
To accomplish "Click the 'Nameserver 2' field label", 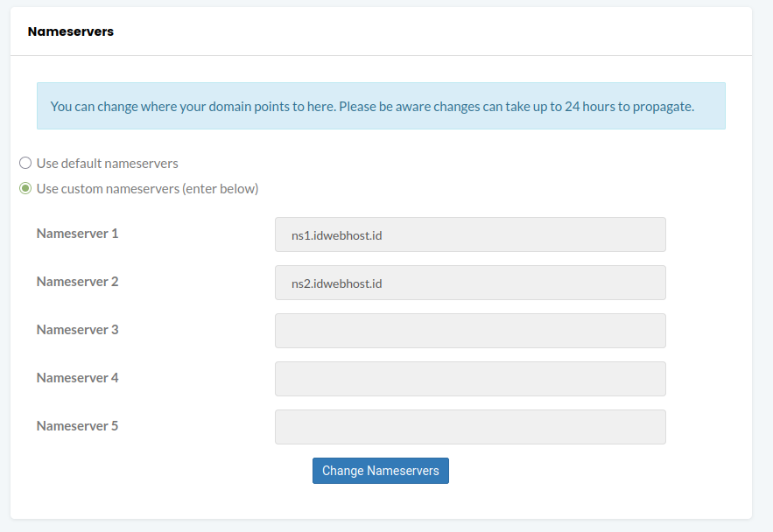I will point(77,282).
